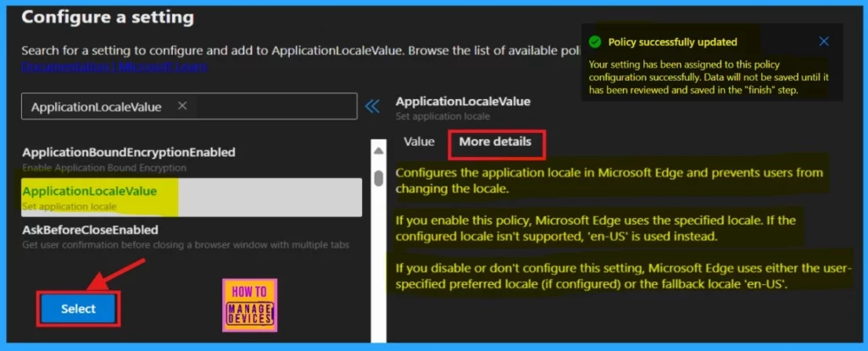
Task: Click 'Get user confirmation before closing' description
Action: 186,244
